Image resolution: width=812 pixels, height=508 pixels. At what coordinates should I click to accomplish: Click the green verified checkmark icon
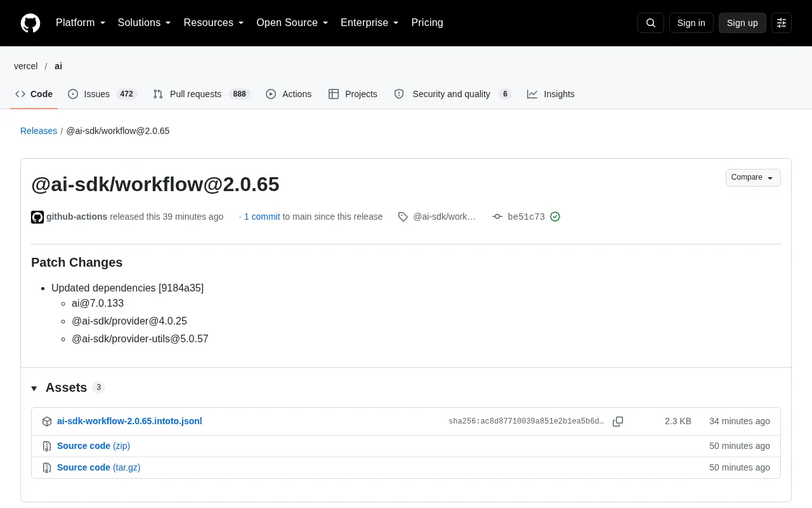pos(555,217)
